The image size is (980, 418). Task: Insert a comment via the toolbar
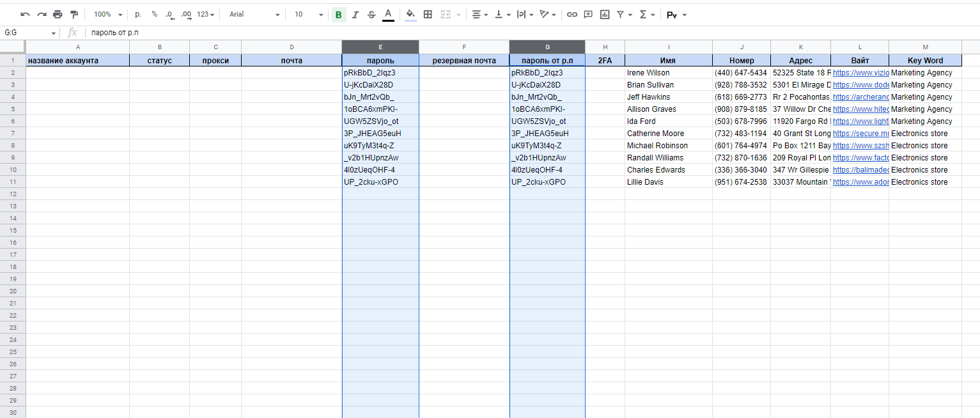point(588,14)
